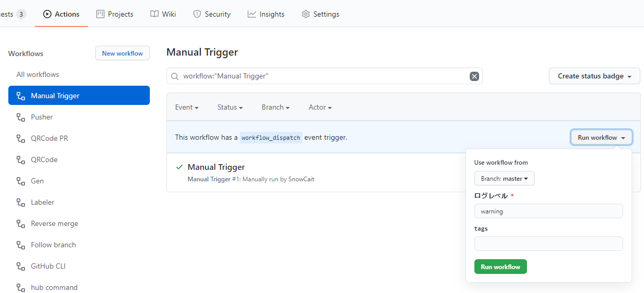
Task: Click the green success checkmark icon
Action: (x=179, y=167)
